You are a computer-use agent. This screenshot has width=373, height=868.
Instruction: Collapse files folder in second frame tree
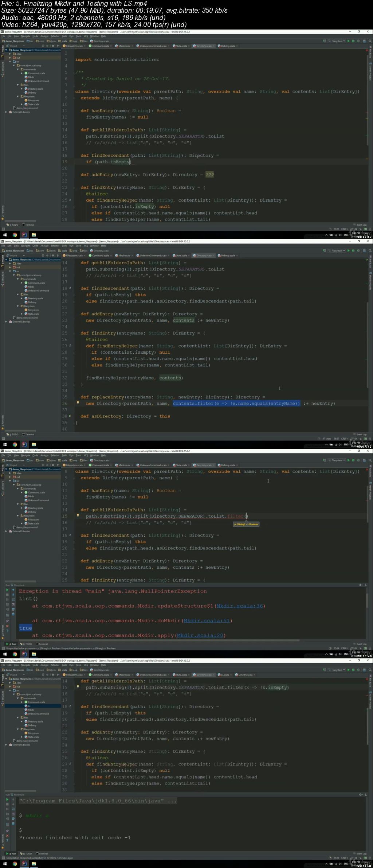pos(18,295)
